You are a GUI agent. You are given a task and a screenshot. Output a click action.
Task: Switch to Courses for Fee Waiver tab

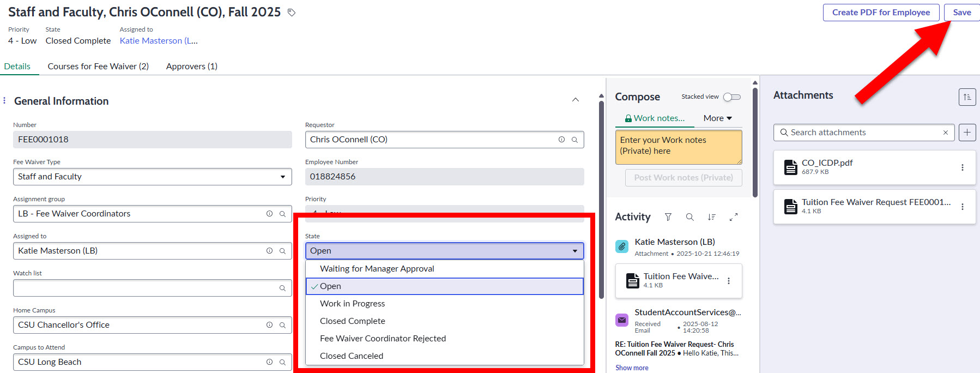coord(98,67)
